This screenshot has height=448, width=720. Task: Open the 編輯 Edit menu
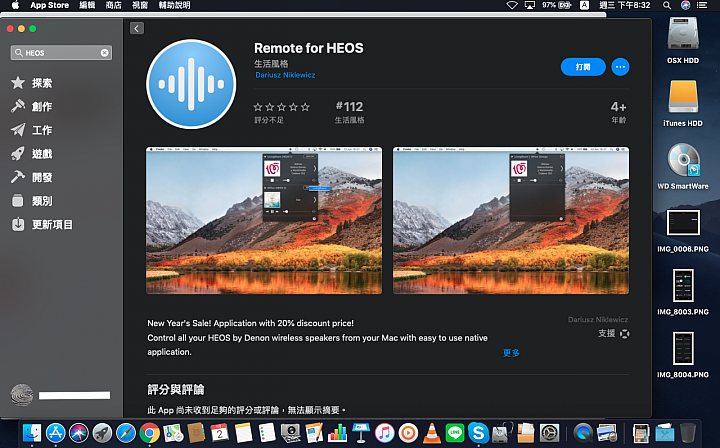pos(87,5)
